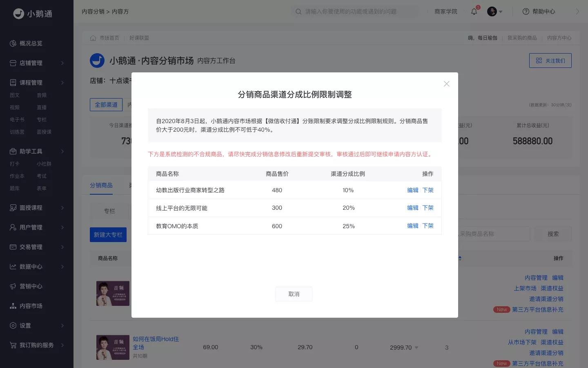Click the 店铺管理 shop icon
The width and height of the screenshot is (588, 368).
click(x=13, y=63)
